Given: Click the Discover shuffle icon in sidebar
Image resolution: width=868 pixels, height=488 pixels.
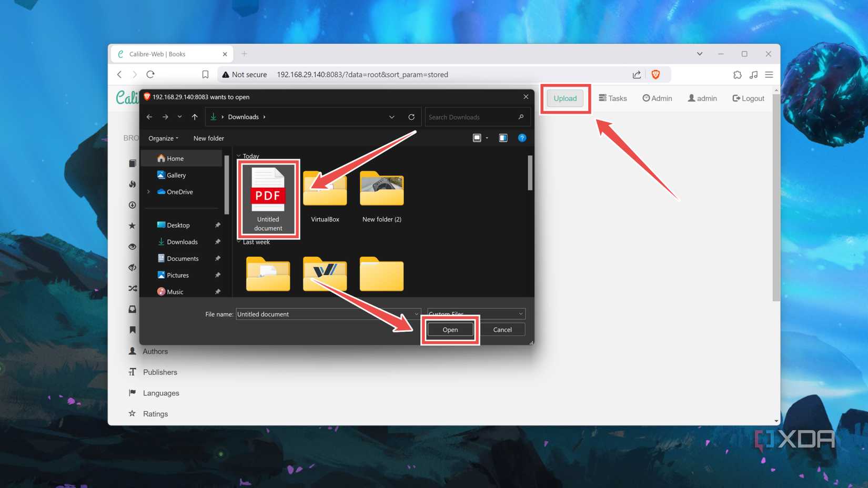Looking at the screenshot, I should click(x=133, y=288).
